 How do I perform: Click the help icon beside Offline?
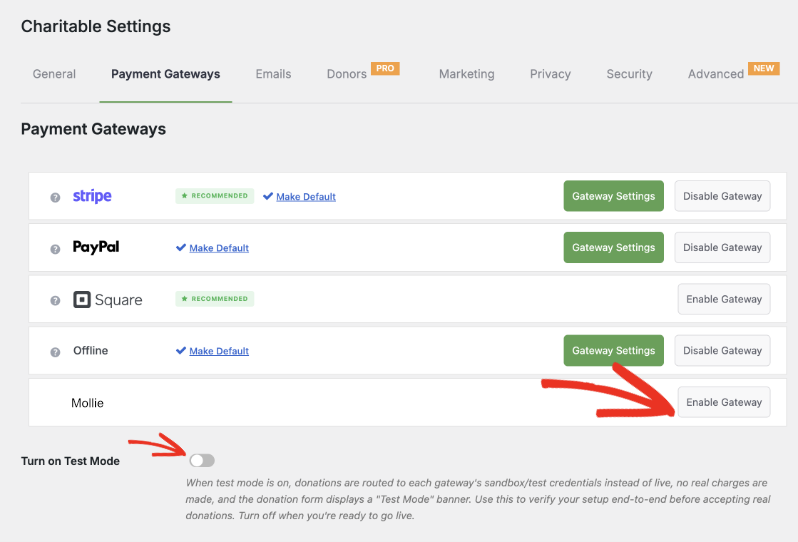point(55,352)
